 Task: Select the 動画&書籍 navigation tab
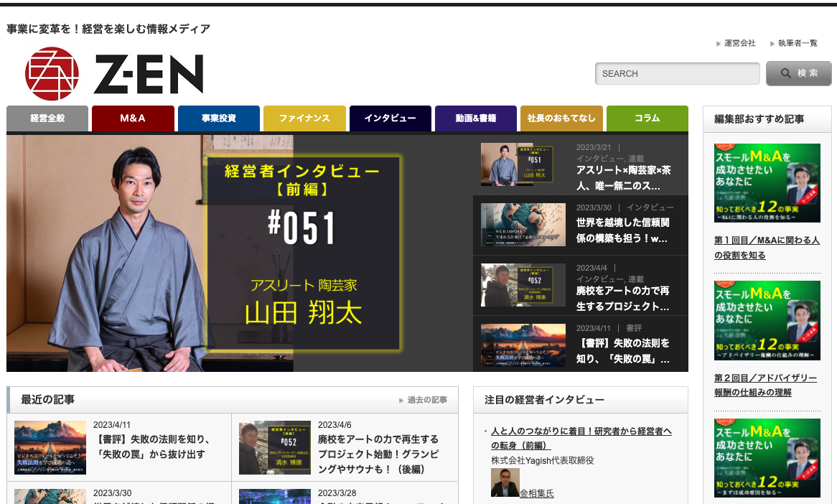(x=476, y=118)
